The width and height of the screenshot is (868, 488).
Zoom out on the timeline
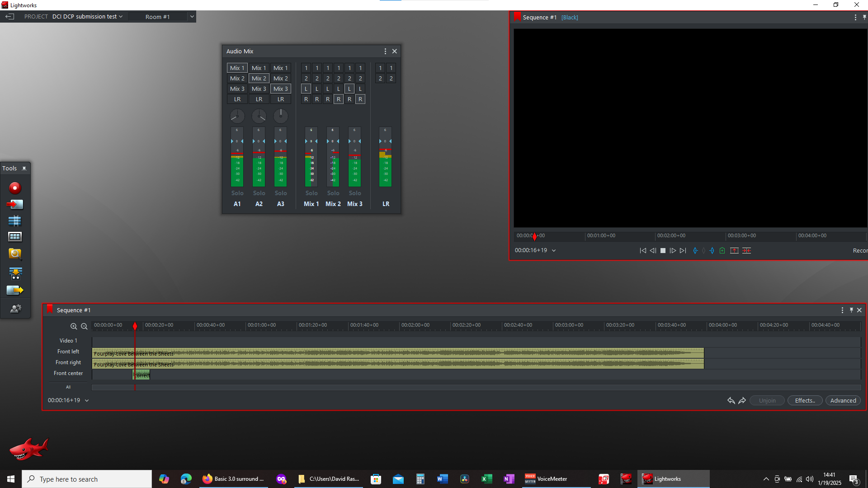point(84,326)
